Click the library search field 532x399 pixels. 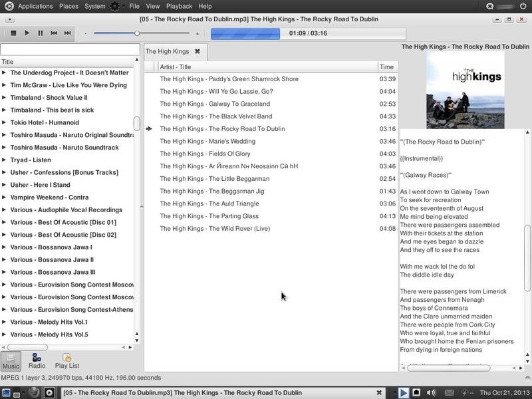pos(70,49)
